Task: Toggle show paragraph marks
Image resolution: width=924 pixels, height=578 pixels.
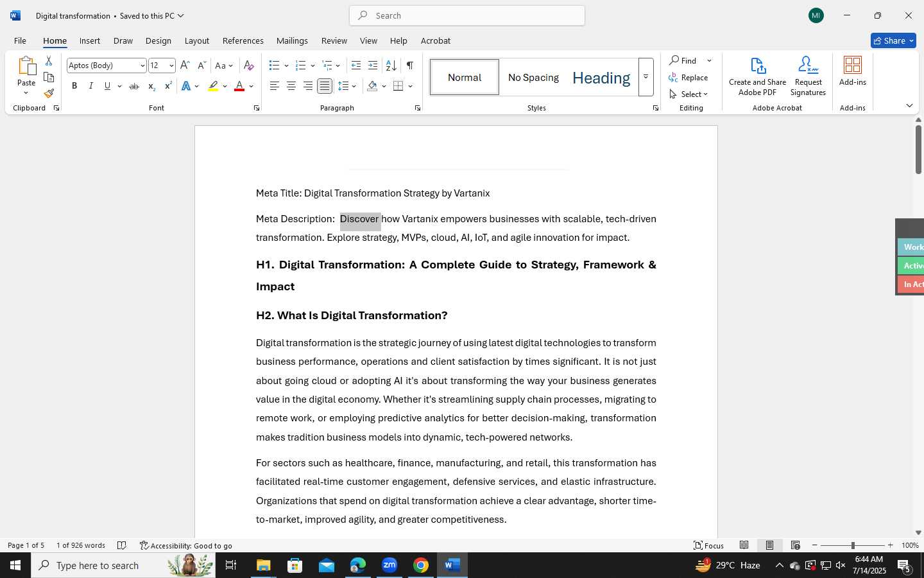Action: pos(410,66)
